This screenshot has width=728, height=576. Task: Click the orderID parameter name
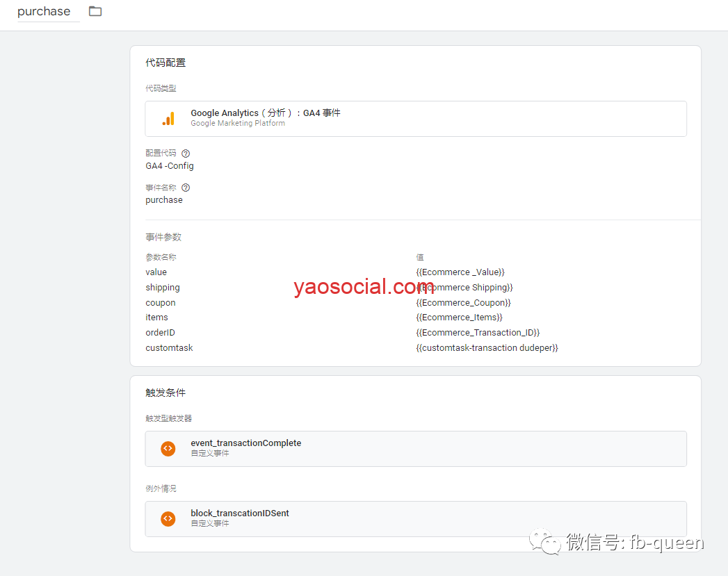pos(160,333)
